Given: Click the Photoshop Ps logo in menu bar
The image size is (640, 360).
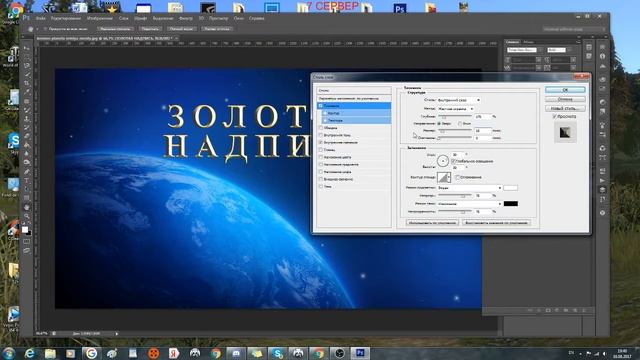Looking at the screenshot, I should (x=26, y=18).
